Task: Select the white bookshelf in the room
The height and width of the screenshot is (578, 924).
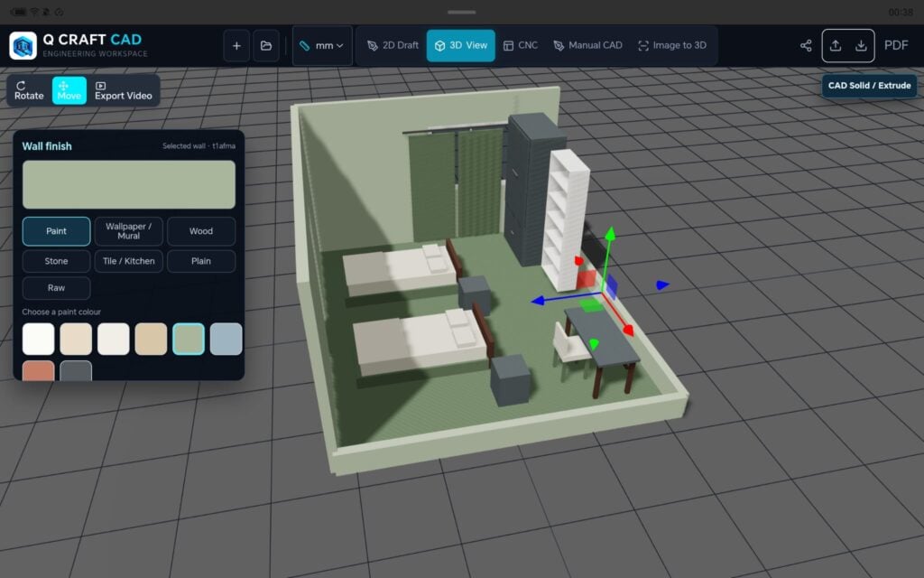Action: [565, 219]
